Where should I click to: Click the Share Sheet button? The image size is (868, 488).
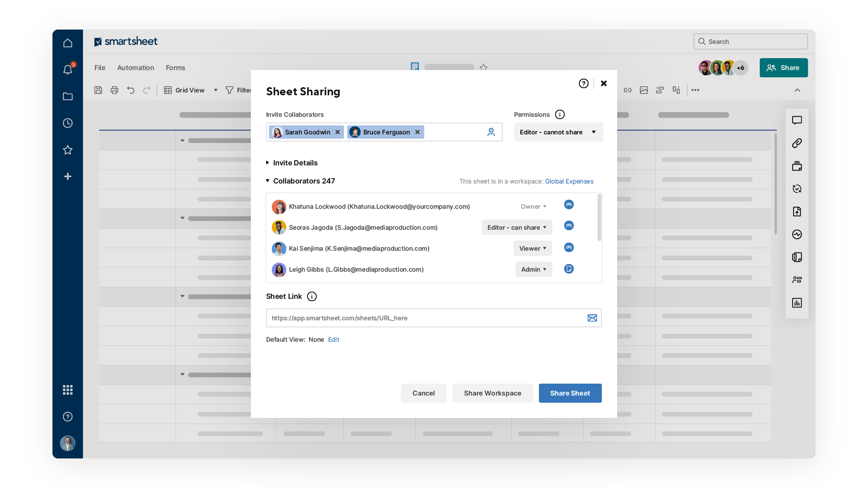(x=570, y=393)
